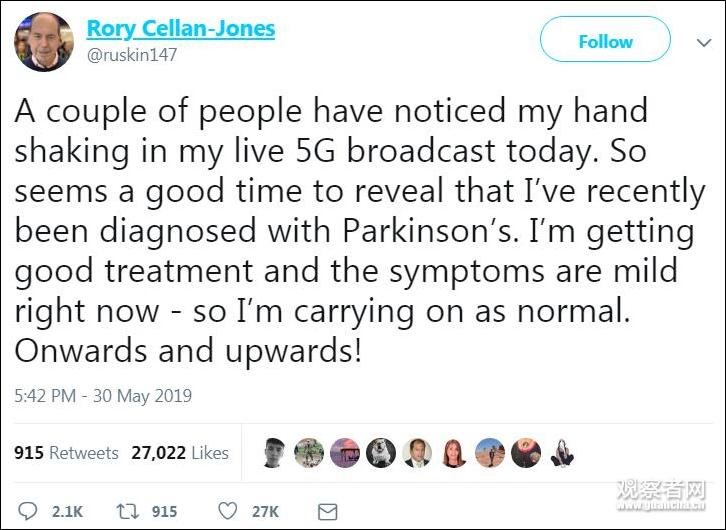Image resolution: width=726 pixels, height=530 pixels.
Task: Click the third liker avatar with pink sky
Action: click(x=345, y=453)
